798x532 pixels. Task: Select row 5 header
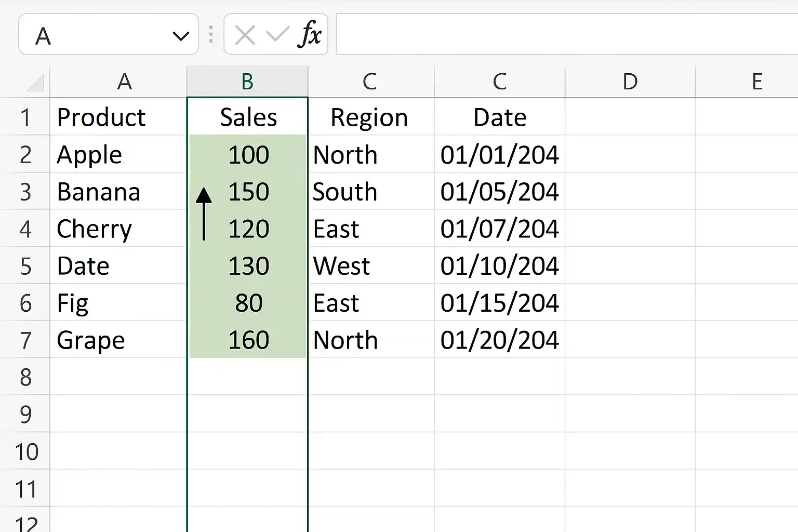[25, 265]
